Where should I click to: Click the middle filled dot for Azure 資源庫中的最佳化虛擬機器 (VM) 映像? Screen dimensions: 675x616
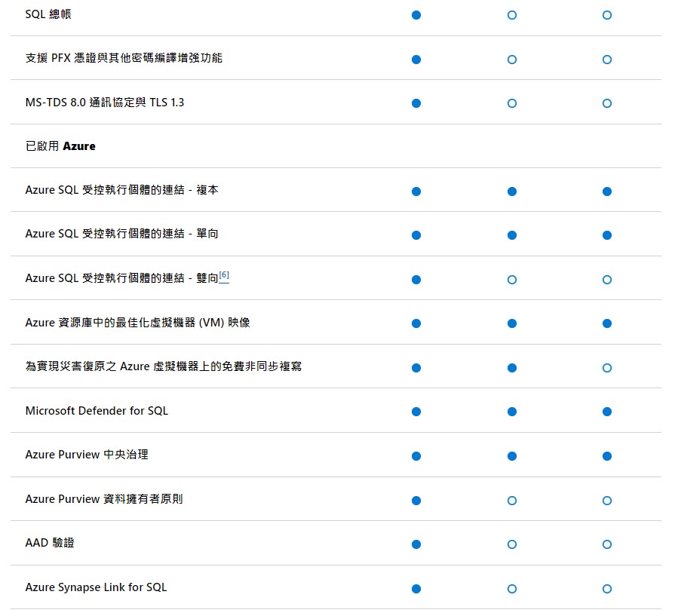[x=511, y=323]
